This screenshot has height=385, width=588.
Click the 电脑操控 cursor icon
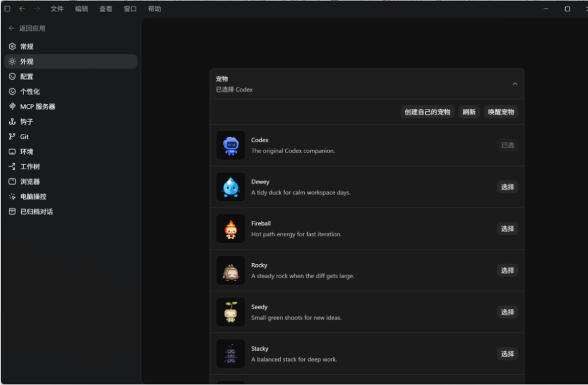click(13, 197)
